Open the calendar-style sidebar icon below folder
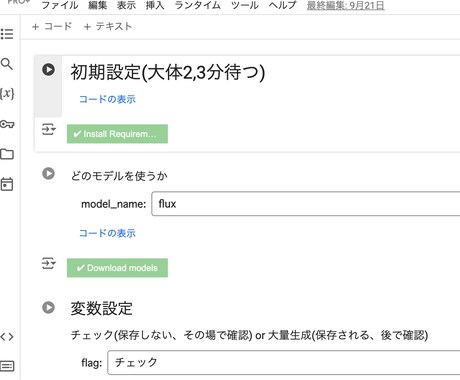This screenshot has height=380, width=460. [7, 184]
